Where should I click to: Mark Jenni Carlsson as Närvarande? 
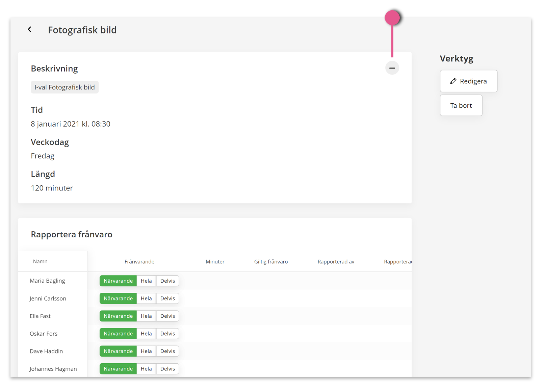click(x=118, y=298)
